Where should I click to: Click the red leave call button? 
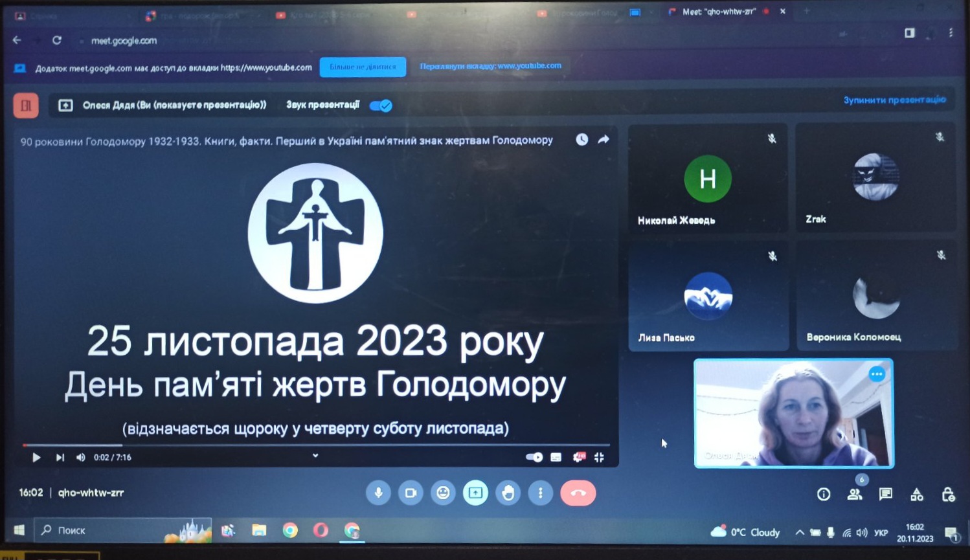(578, 493)
